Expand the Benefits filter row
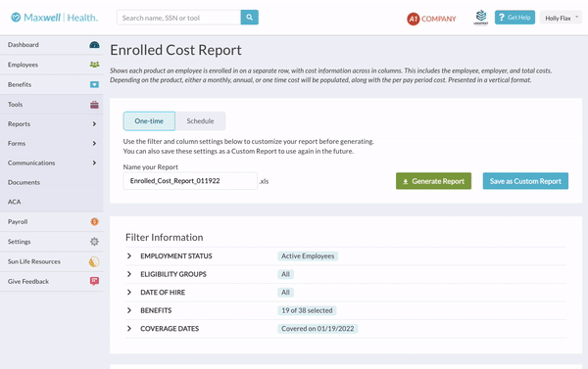This screenshot has height=369, width=588. [129, 310]
